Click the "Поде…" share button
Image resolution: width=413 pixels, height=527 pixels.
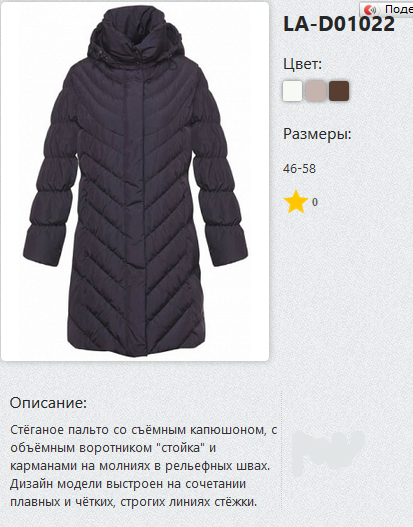[387, 10]
